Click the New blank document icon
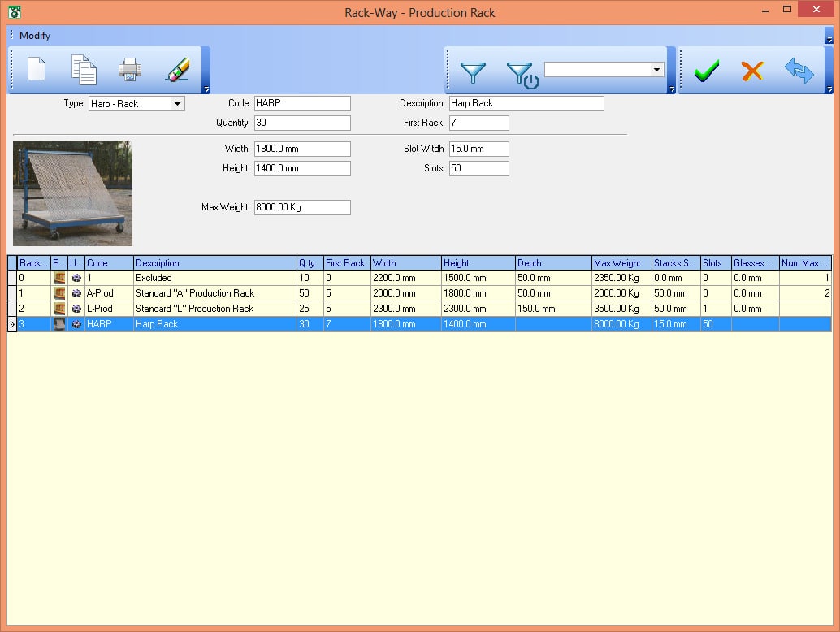Image resolution: width=840 pixels, height=632 pixels. (x=37, y=69)
